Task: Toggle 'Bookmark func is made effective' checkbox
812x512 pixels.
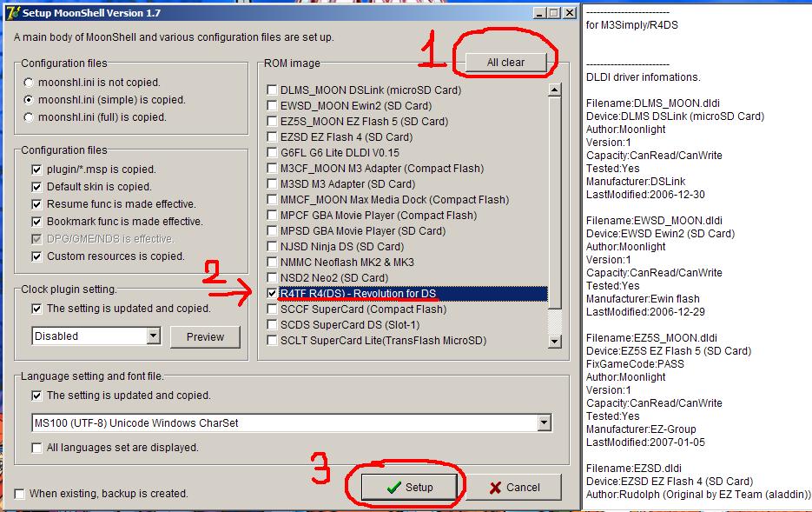Action: point(36,222)
